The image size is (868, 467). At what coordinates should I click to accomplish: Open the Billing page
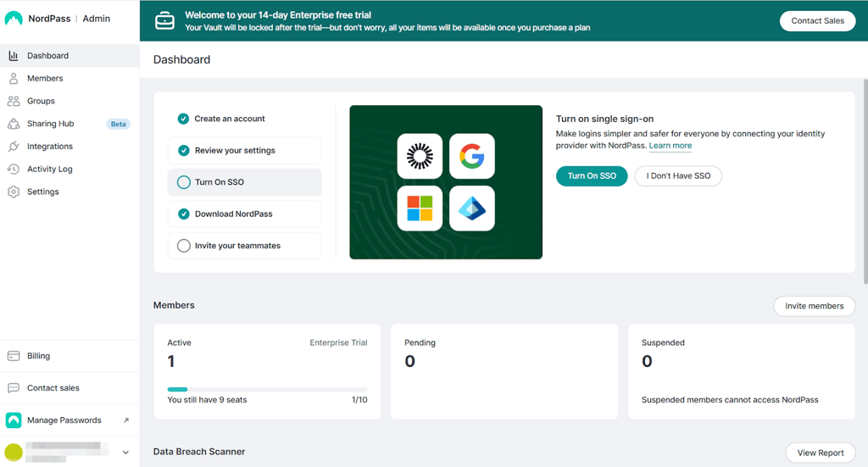click(70, 356)
